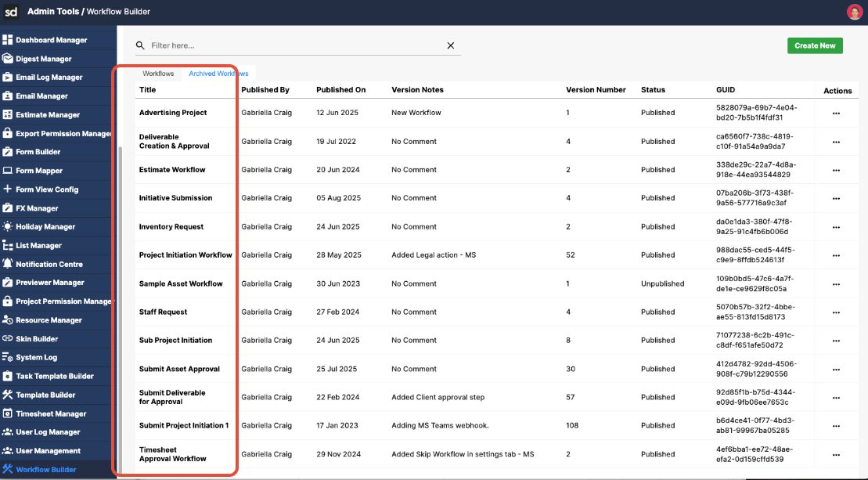868x480 pixels.
Task: Click the Task Template Builder icon
Action: tap(7, 376)
